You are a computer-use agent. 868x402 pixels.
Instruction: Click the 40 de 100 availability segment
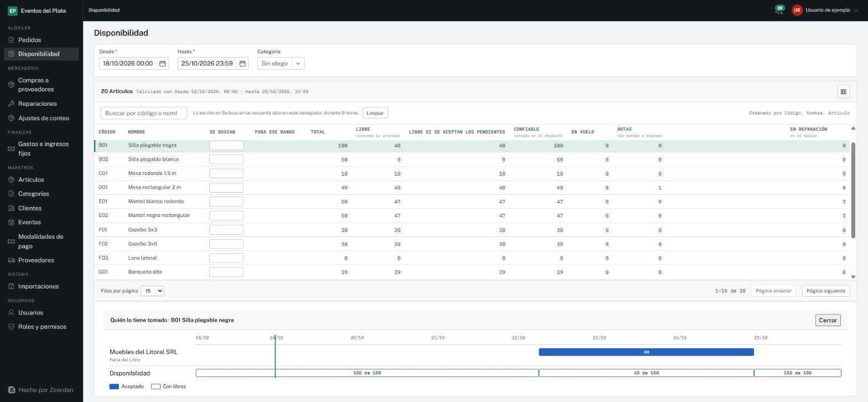(646, 373)
